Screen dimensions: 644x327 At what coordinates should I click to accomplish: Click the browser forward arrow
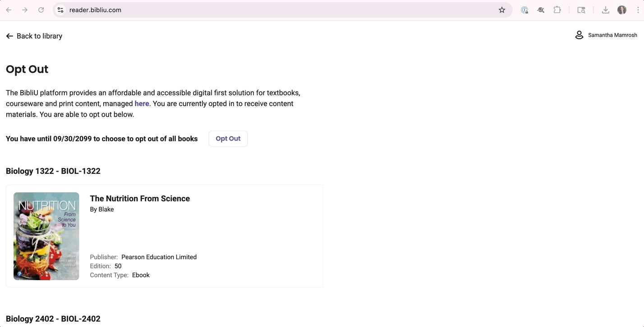(25, 10)
